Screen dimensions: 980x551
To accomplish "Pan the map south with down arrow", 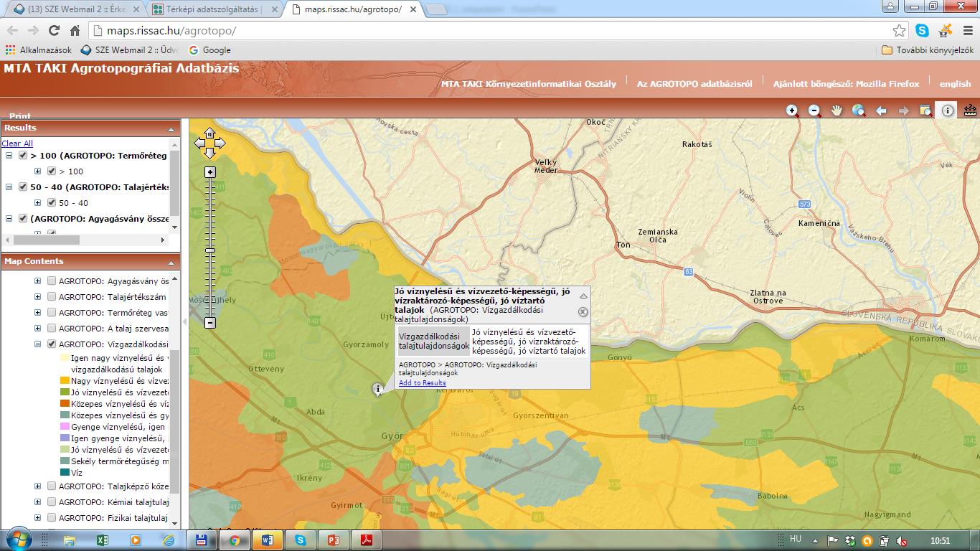I will (x=209, y=154).
